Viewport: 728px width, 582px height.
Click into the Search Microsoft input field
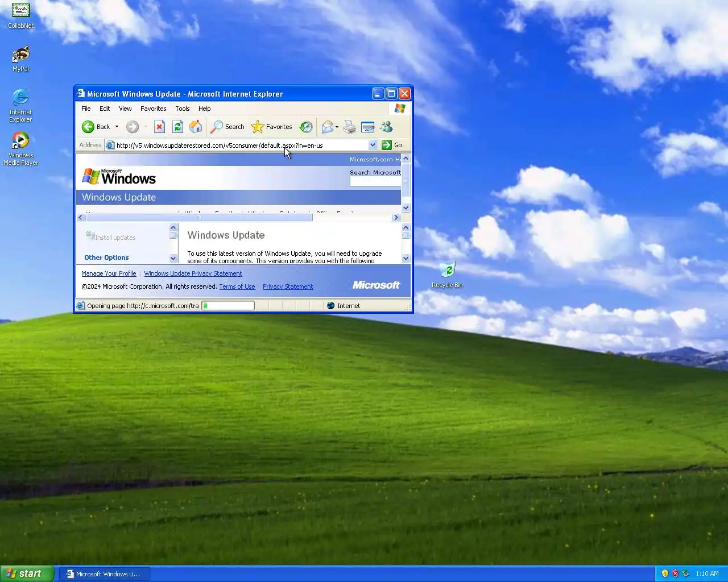pyautogui.click(x=375, y=181)
